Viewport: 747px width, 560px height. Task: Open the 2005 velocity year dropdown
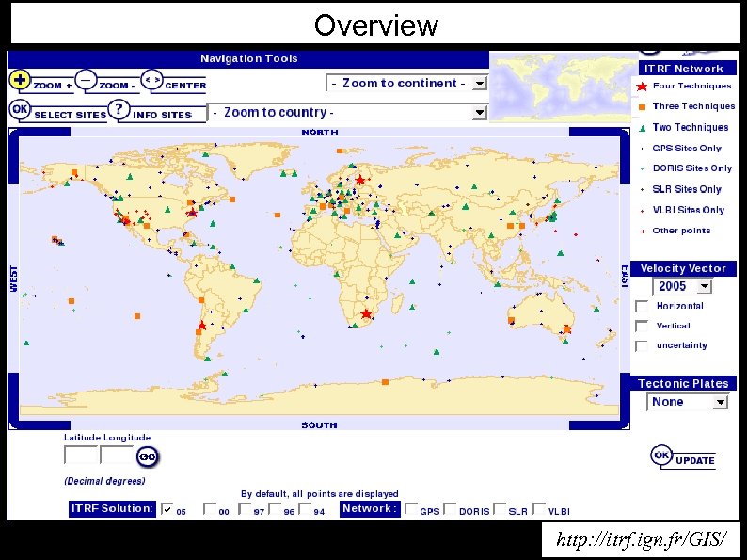pyautogui.click(x=682, y=286)
